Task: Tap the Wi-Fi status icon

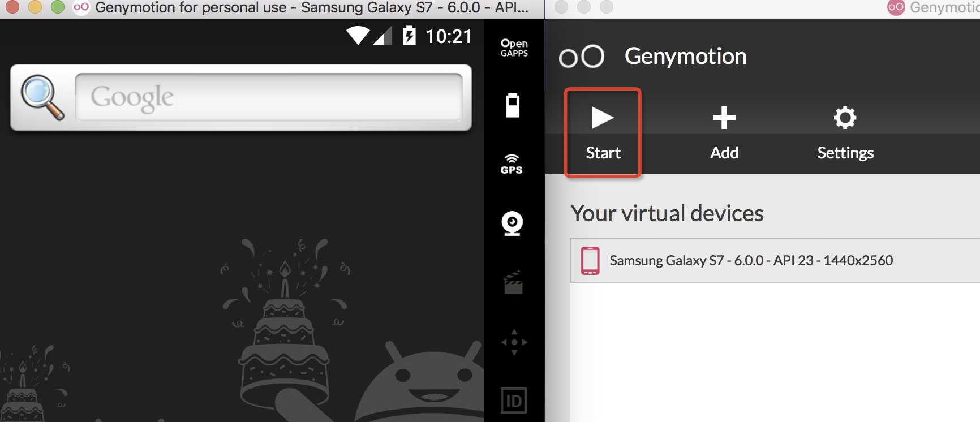Action: [358, 35]
